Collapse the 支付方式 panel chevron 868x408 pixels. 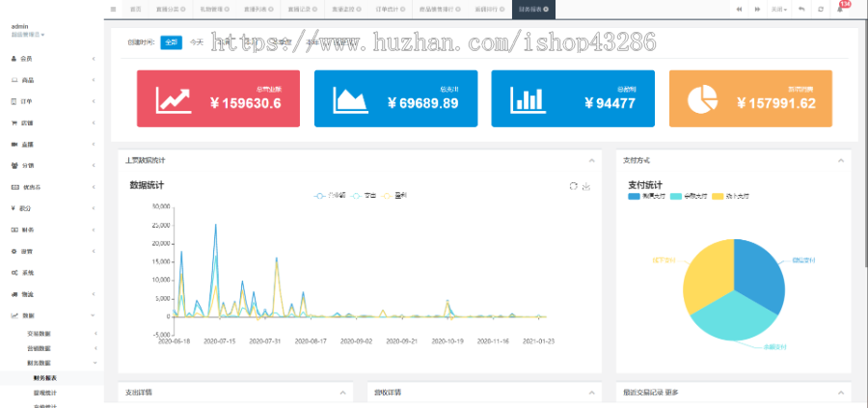point(840,160)
